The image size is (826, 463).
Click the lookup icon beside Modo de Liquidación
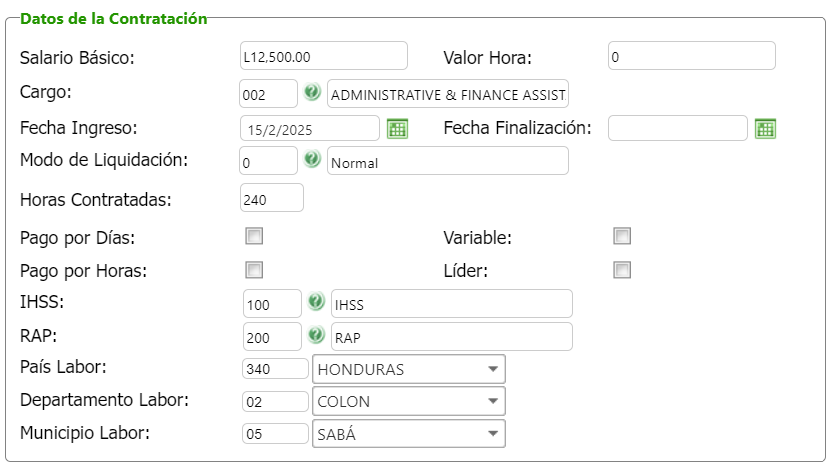[x=312, y=160]
